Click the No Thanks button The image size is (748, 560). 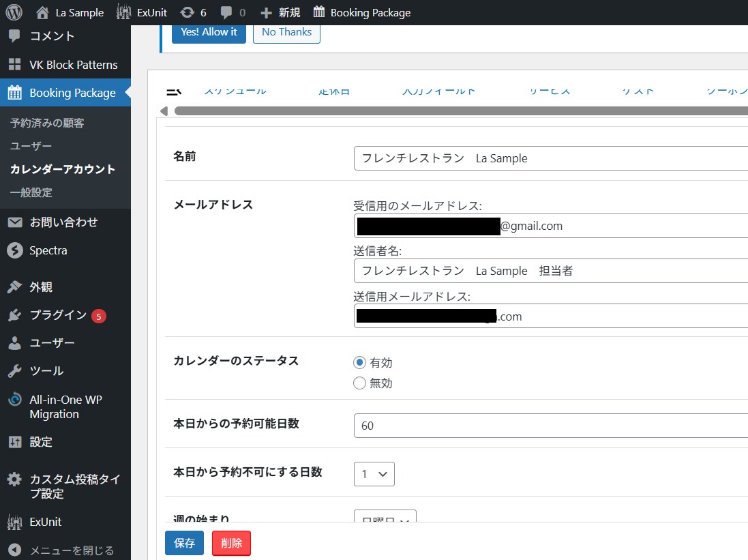pyautogui.click(x=286, y=33)
